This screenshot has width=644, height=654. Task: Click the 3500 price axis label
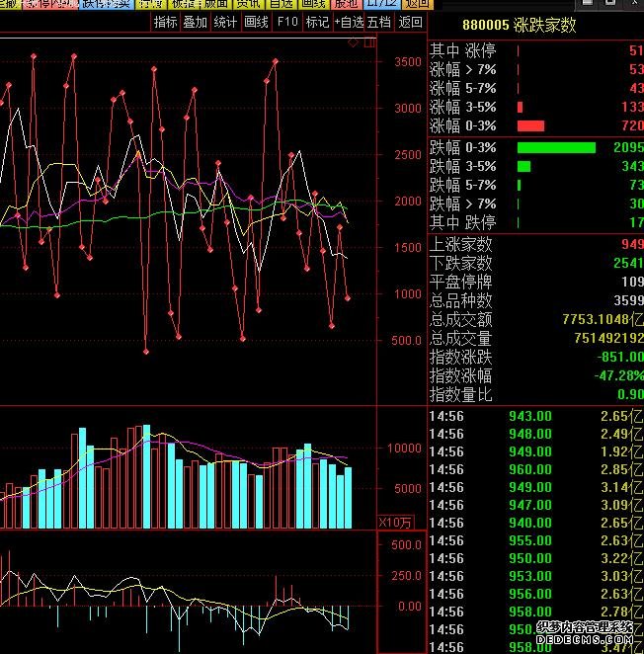408,62
